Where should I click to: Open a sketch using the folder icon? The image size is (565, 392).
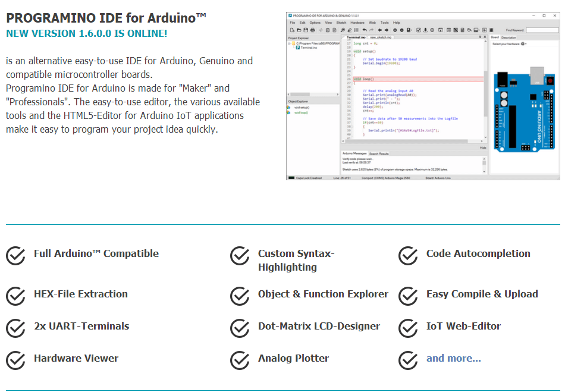point(299,29)
